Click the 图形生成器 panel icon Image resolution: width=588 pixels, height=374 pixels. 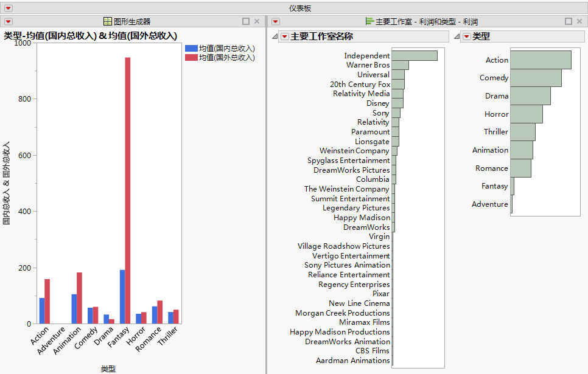(108, 21)
